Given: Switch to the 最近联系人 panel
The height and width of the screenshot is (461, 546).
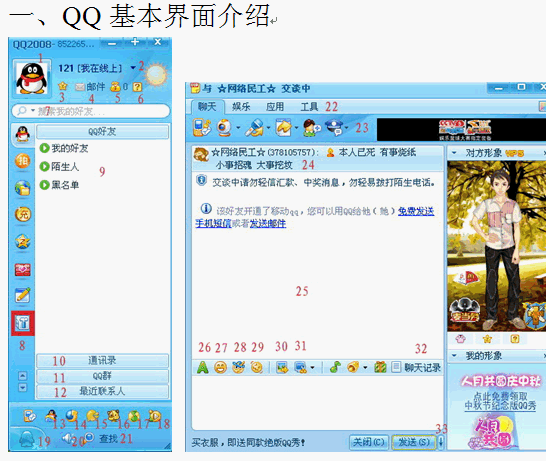Looking at the screenshot, I should tap(102, 391).
